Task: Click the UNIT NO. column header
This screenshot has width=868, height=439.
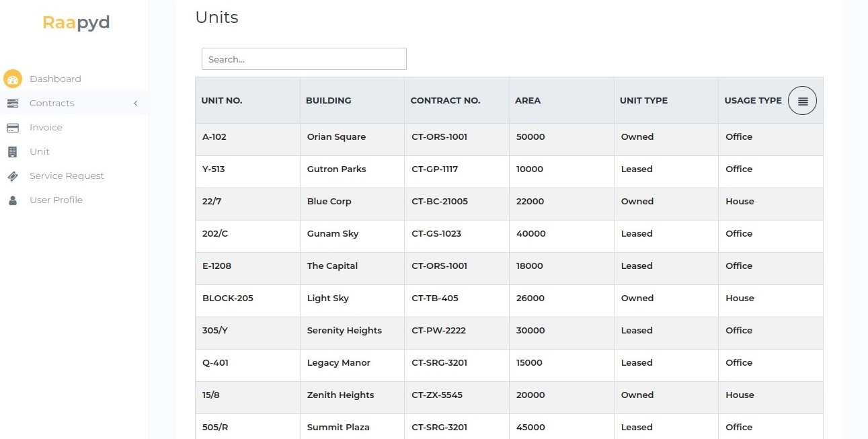Action: pyautogui.click(x=222, y=100)
